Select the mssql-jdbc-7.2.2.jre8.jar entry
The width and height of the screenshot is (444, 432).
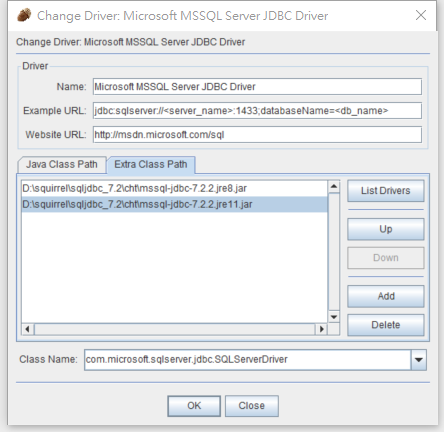point(175,188)
